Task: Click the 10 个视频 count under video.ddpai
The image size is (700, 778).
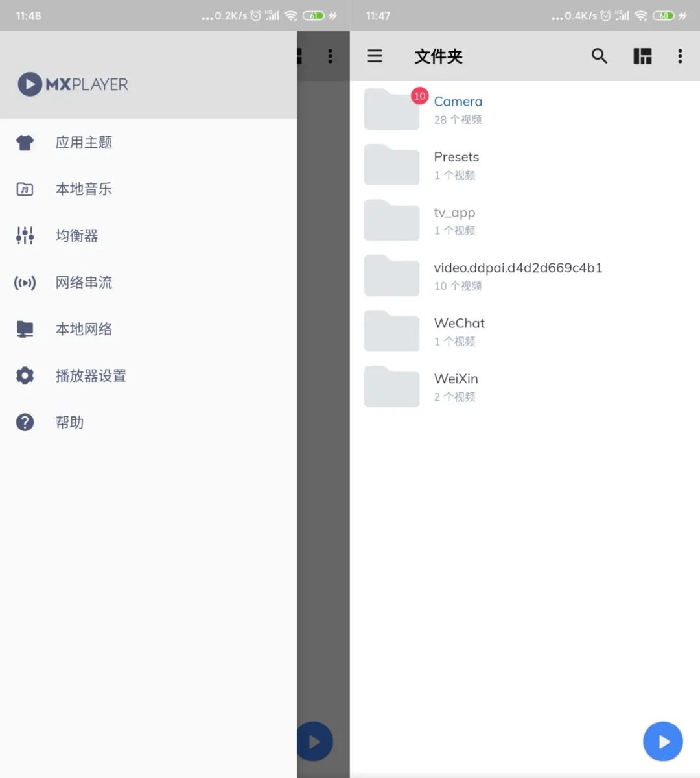Action: tap(458, 286)
